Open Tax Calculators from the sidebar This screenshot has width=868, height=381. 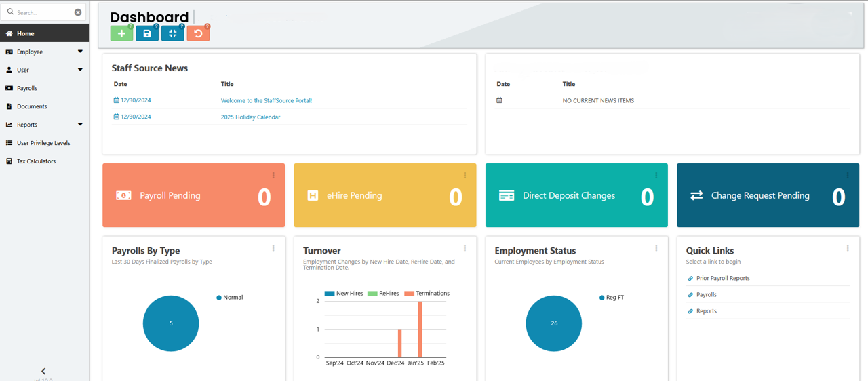pyautogui.click(x=36, y=161)
